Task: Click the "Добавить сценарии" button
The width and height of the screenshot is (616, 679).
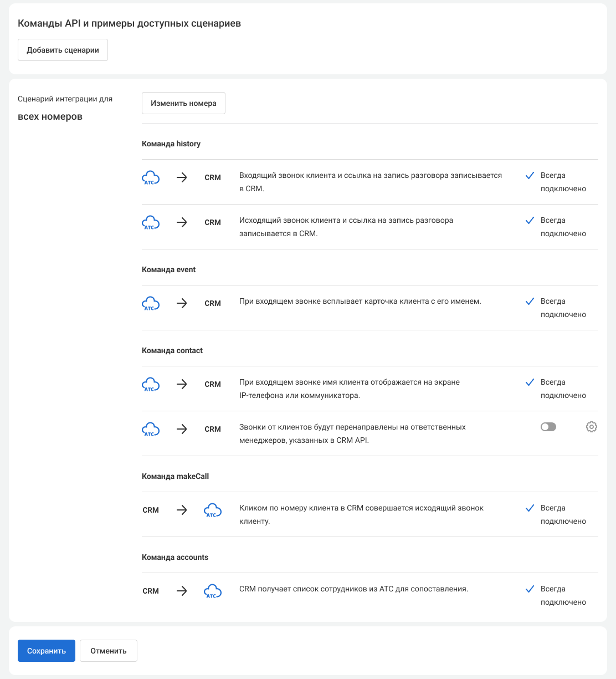Action: (x=63, y=50)
